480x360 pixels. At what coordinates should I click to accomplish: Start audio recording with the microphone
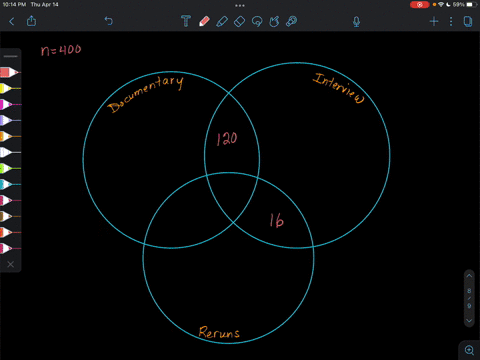point(356,22)
